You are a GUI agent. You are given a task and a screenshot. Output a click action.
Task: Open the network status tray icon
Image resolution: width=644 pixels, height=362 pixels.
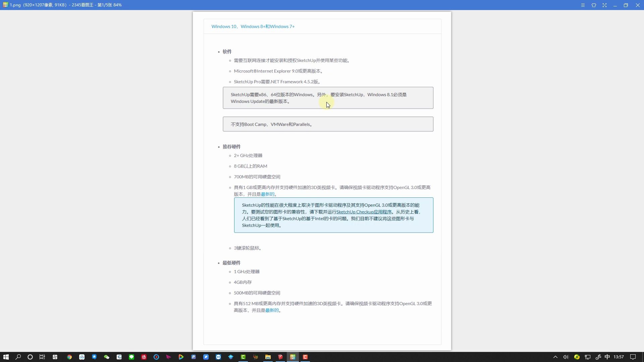pos(588,357)
